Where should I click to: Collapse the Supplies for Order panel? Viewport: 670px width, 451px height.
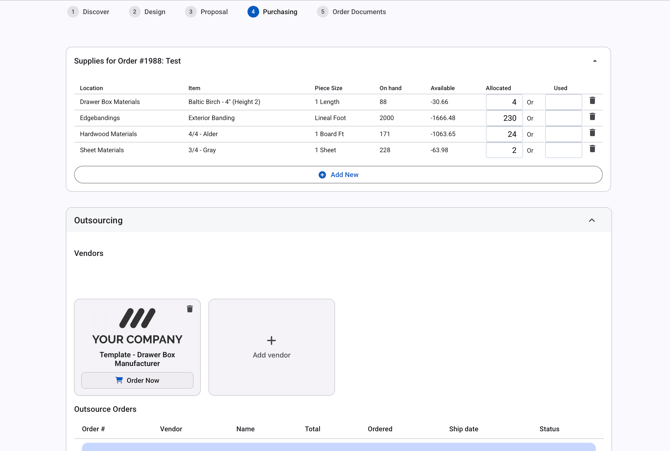point(594,61)
